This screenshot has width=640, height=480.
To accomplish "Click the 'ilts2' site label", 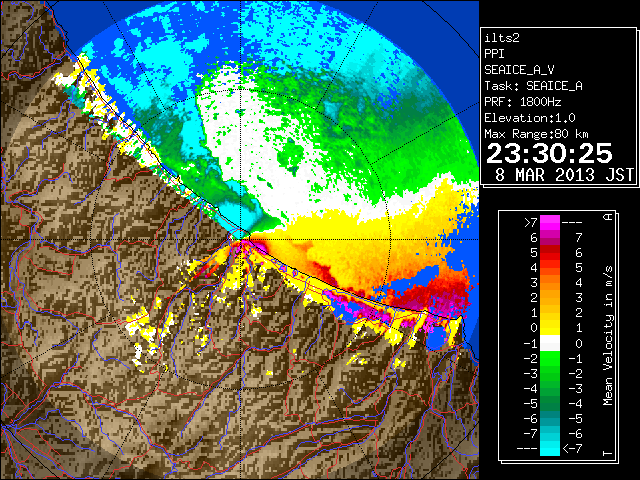I will coord(502,38).
